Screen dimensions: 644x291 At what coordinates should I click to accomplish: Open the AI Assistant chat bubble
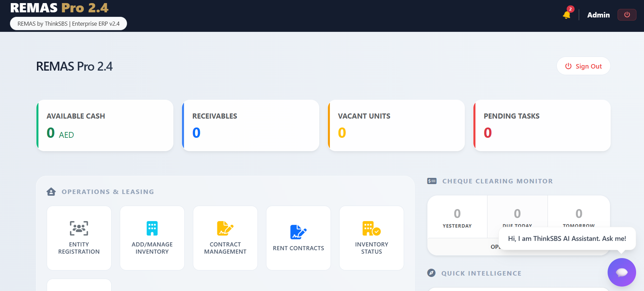tap(622, 272)
